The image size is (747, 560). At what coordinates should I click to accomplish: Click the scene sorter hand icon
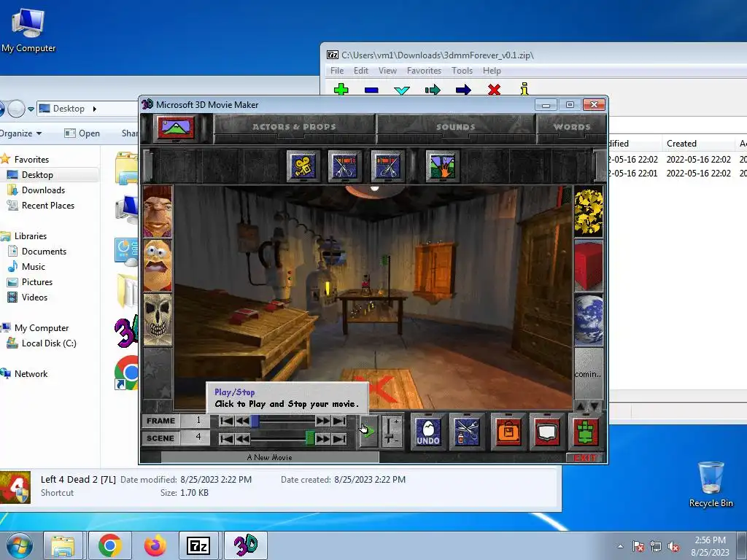click(443, 166)
